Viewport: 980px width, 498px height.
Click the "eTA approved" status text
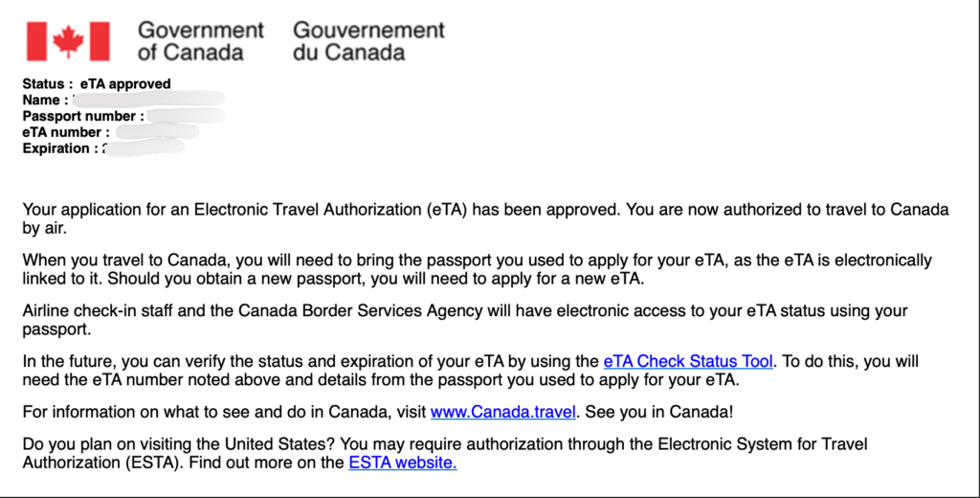pyautogui.click(x=125, y=84)
